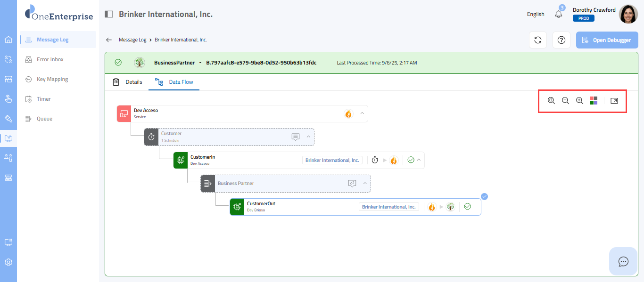The height and width of the screenshot is (282, 644).
Task: Toggle the sidebar panel collapse icon
Action: 109,14
